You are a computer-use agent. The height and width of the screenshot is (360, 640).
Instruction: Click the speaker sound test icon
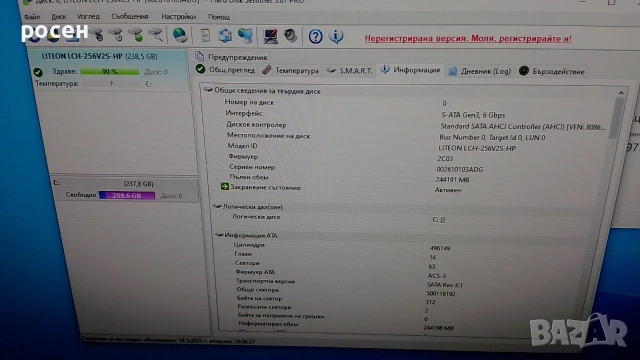[x=290, y=36]
